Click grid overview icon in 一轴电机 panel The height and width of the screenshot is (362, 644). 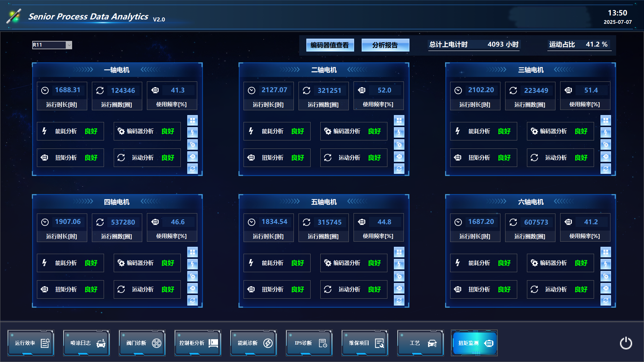pos(192,120)
